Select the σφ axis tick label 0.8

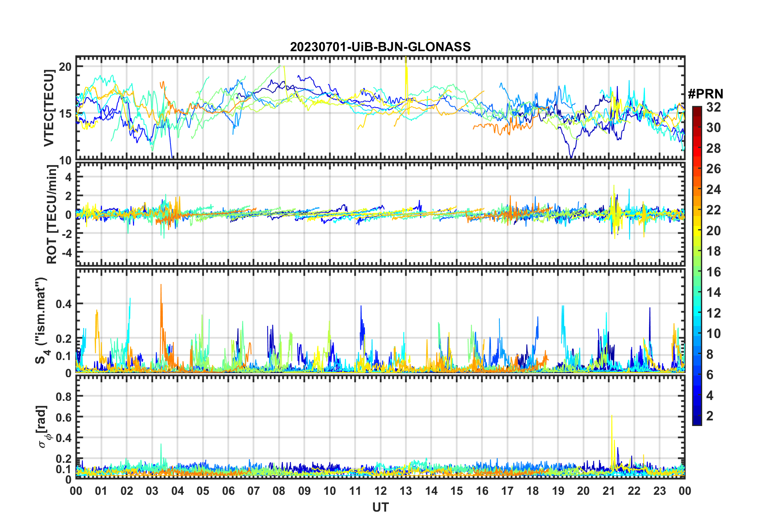point(64,396)
